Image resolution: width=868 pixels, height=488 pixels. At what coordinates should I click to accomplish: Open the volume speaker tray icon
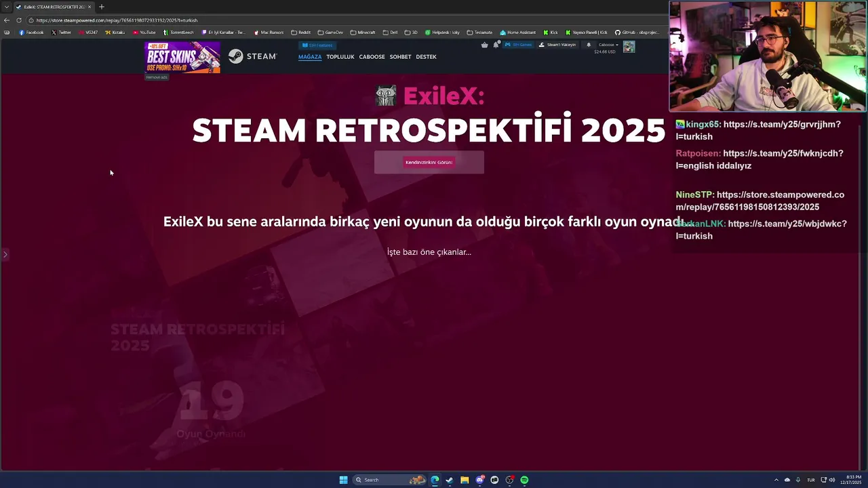832,480
